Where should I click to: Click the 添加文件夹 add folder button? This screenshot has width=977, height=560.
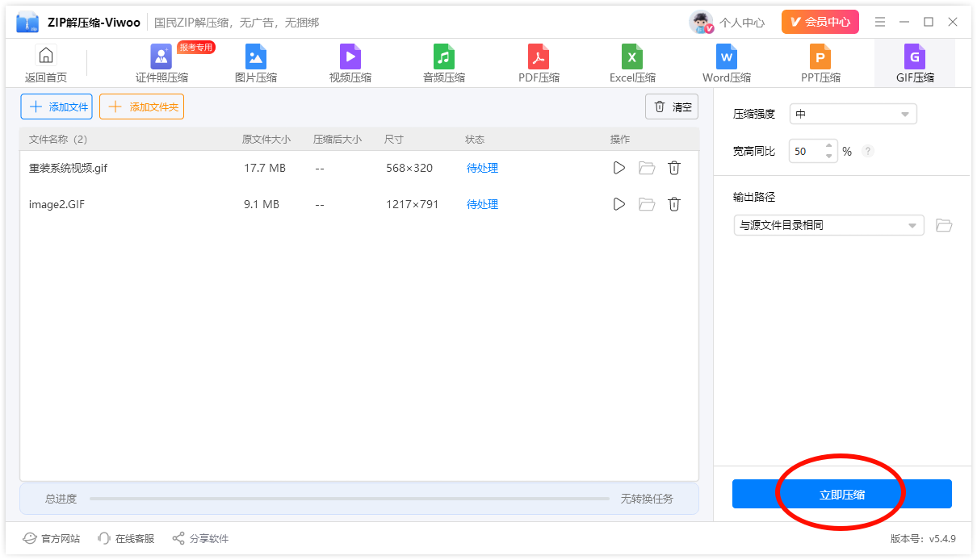[142, 107]
